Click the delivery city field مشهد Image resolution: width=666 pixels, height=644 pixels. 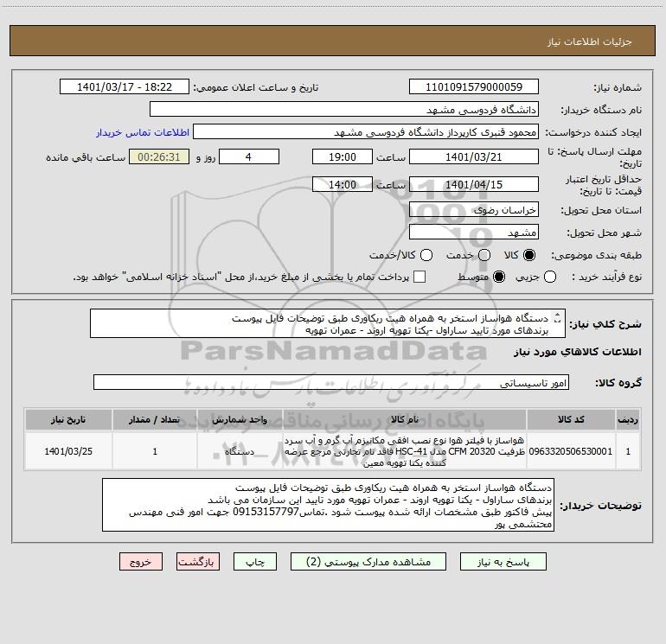tap(474, 233)
